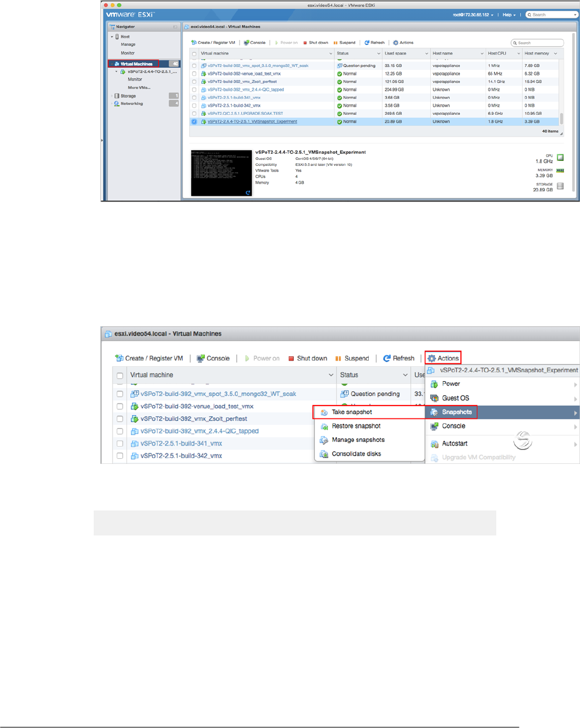
Task: Open Console from the toolbar in the full ESXi window
Action: [255, 43]
